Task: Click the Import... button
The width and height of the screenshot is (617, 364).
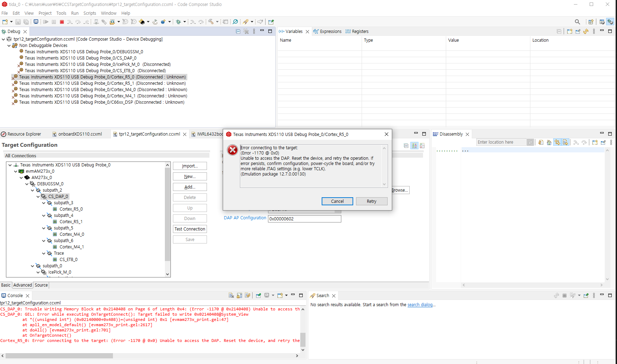Action: tap(190, 166)
